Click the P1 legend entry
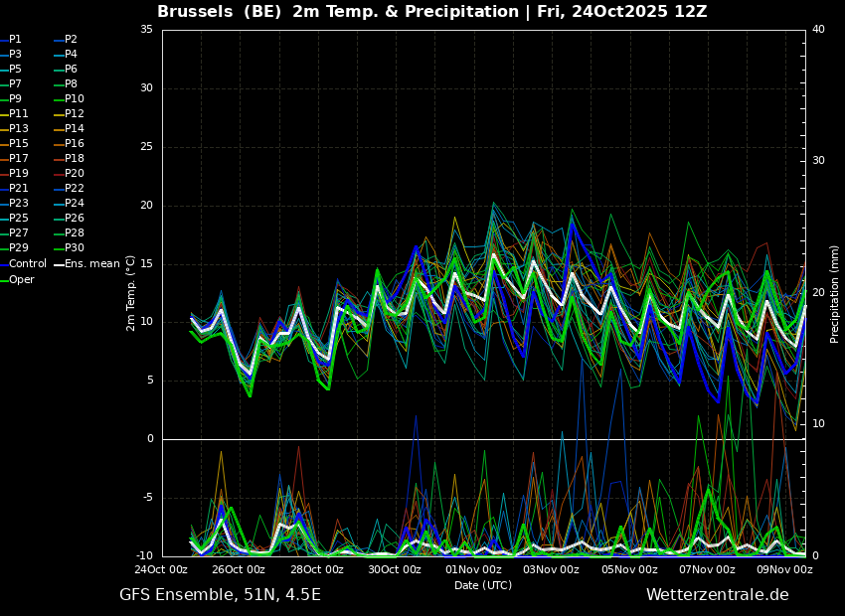The width and height of the screenshot is (845, 616). pos(11,40)
